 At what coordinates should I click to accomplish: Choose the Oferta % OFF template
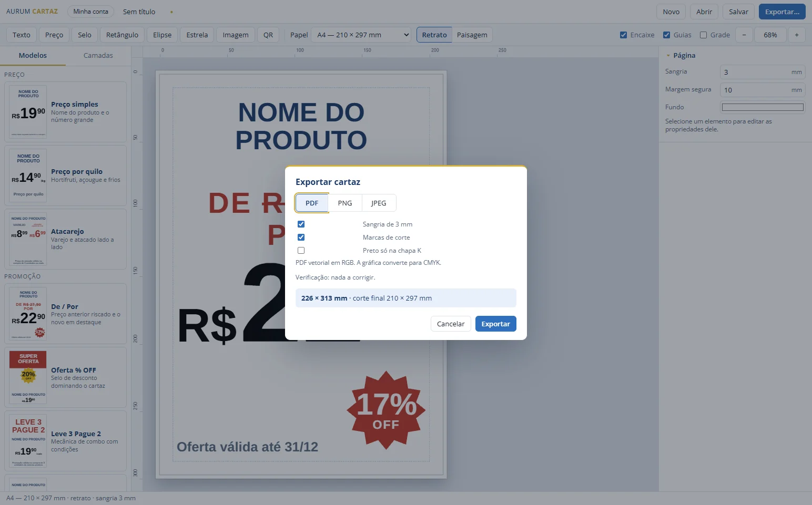[x=65, y=377]
